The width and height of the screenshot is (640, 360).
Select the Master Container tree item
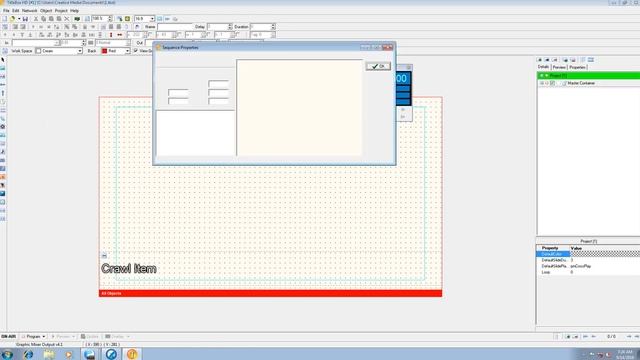click(581, 83)
